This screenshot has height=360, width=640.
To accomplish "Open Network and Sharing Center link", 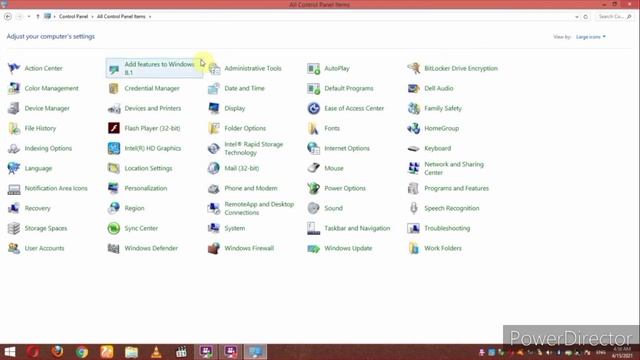I will click(x=454, y=168).
